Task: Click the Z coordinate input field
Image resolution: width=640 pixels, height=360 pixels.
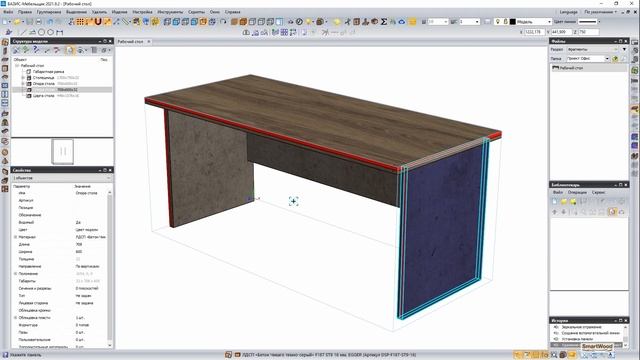Action: (589, 32)
